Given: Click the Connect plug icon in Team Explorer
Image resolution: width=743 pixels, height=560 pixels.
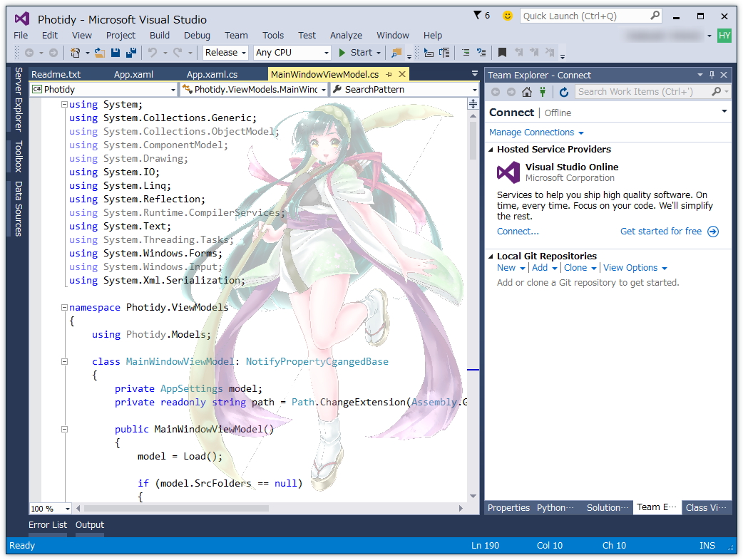Looking at the screenshot, I should click(542, 91).
